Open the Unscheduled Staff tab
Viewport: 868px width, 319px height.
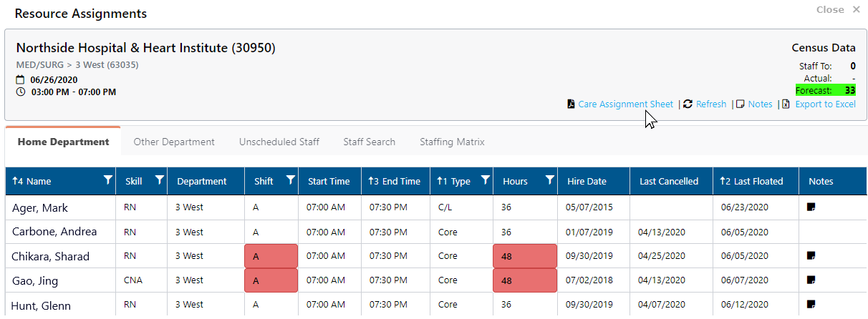[x=279, y=142]
